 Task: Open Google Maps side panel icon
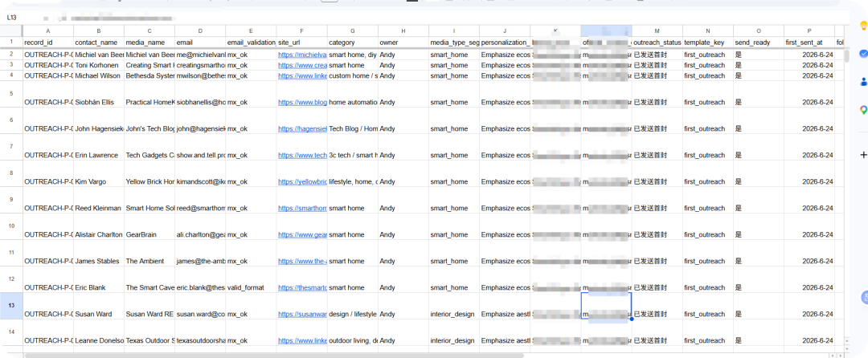tap(863, 110)
